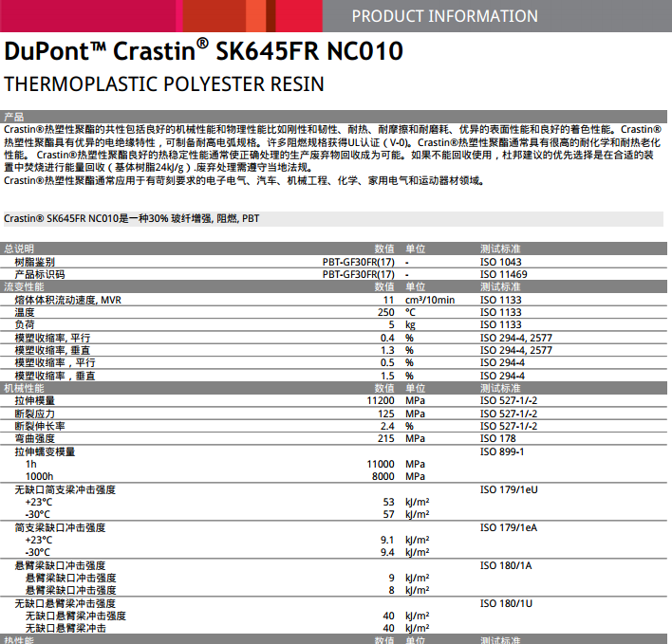Click the 负荷 row label
The height and width of the screenshot is (644, 672).
(25, 324)
